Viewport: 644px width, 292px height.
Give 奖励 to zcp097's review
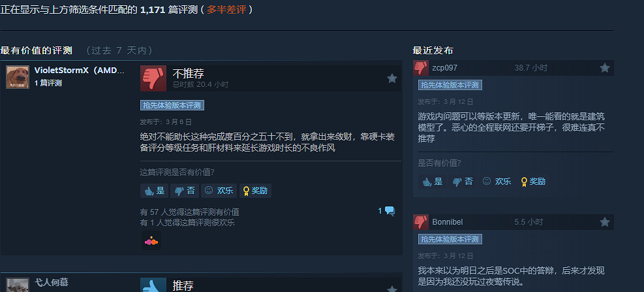click(x=533, y=182)
